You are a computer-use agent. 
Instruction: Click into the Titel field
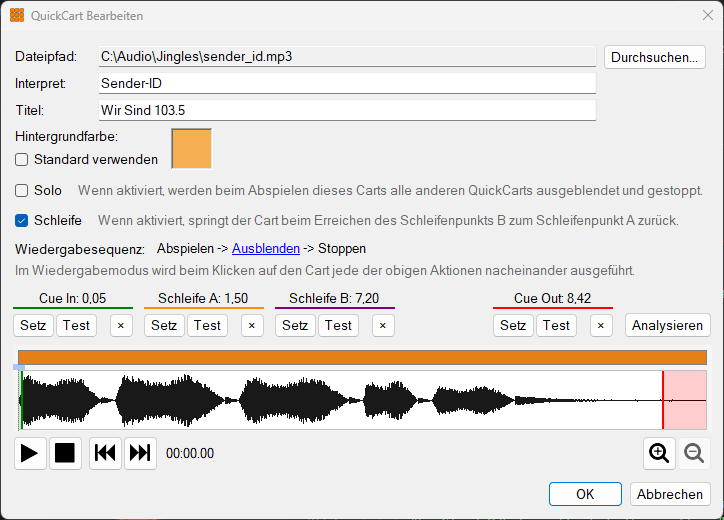click(347, 110)
